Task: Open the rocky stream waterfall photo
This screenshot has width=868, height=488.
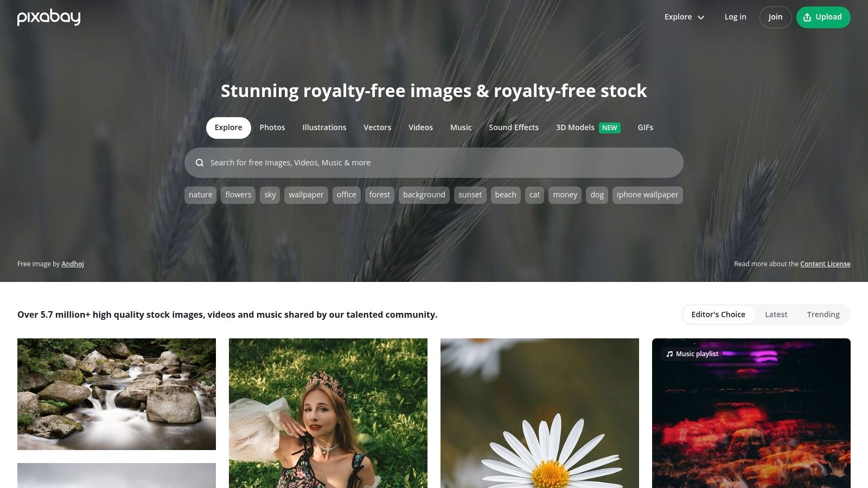Action: coord(117,394)
